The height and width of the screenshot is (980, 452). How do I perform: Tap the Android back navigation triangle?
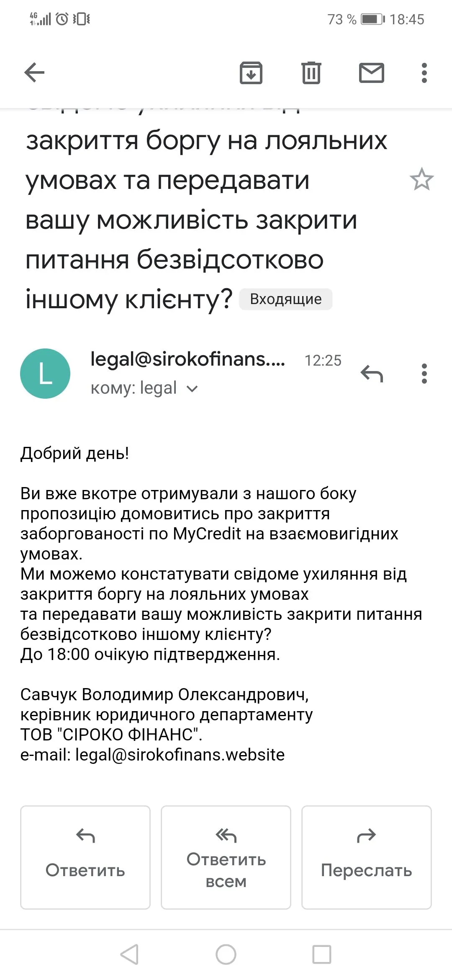[x=129, y=954]
